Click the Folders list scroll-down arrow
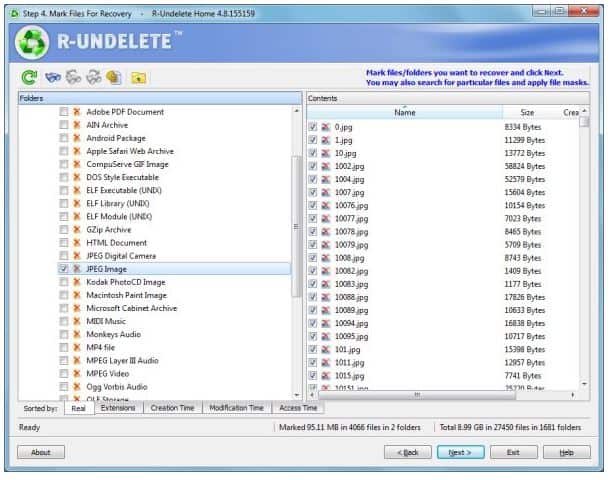The height and width of the screenshot is (480, 614). pyautogui.click(x=296, y=395)
